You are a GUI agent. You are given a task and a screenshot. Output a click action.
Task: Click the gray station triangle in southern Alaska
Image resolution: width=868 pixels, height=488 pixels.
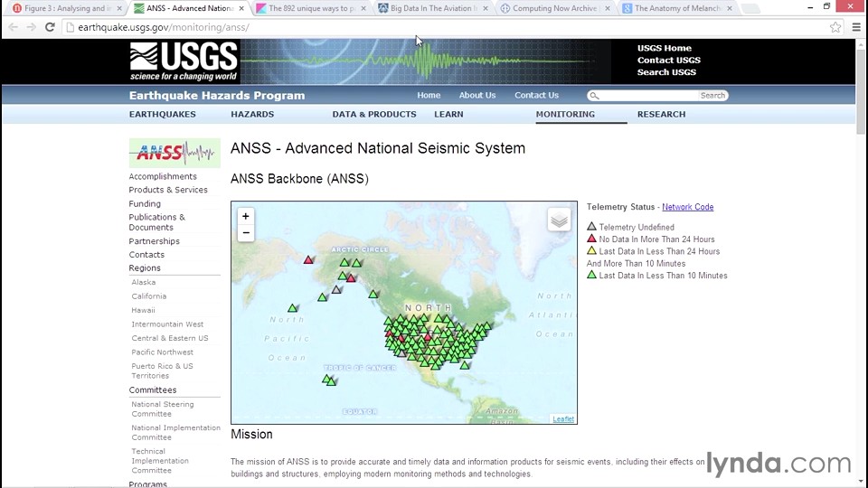click(x=336, y=289)
